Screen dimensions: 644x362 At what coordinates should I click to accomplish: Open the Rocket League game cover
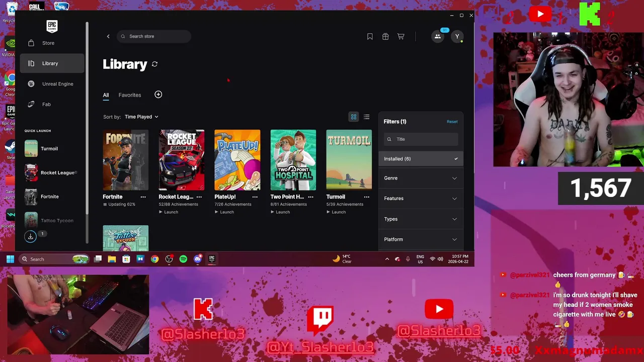point(182,160)
